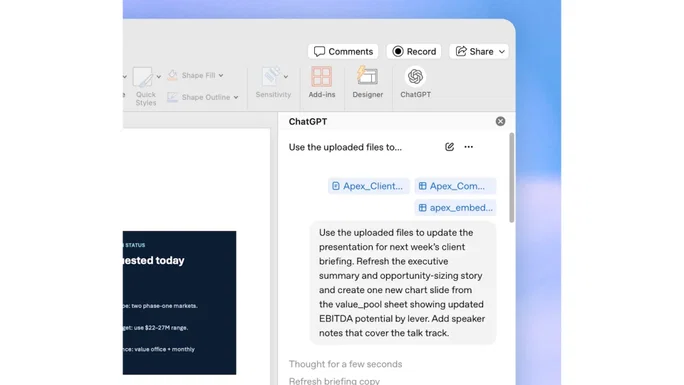
Task: Click the Shape Outline pen icon
Action: (172, 97)
